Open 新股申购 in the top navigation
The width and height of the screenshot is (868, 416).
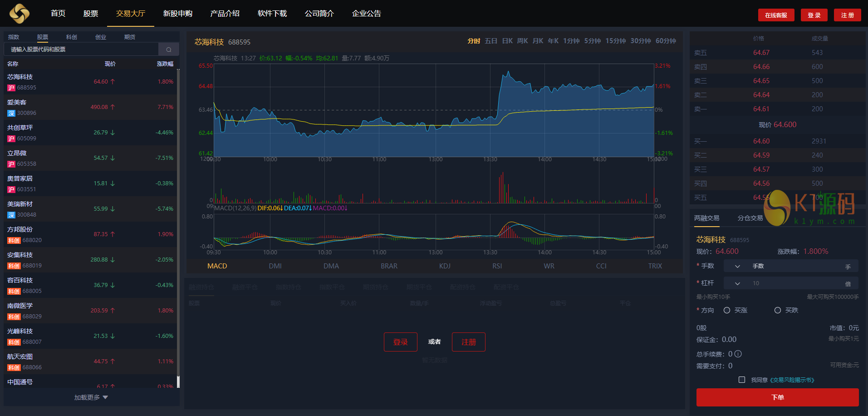[178, 14]
